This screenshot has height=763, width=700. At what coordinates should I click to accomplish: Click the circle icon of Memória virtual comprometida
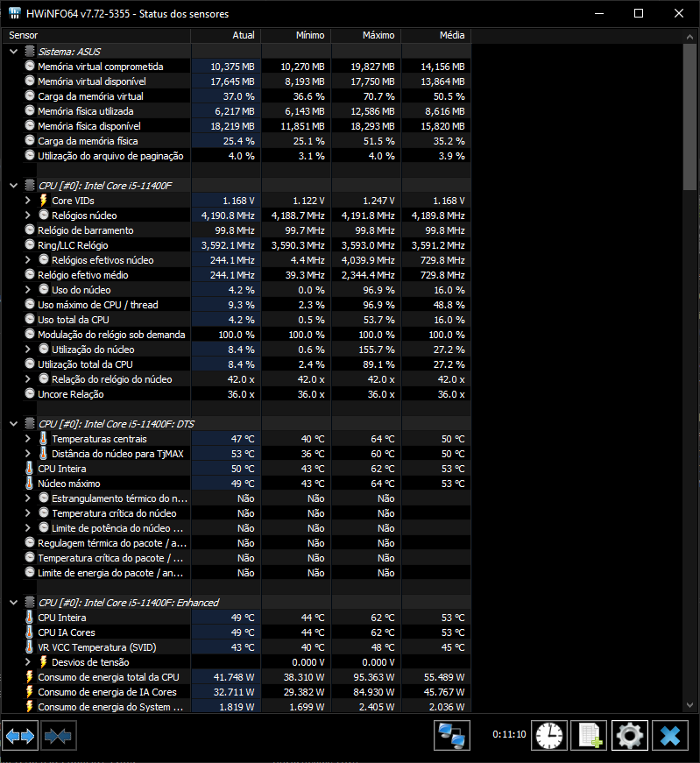(30, 66)
